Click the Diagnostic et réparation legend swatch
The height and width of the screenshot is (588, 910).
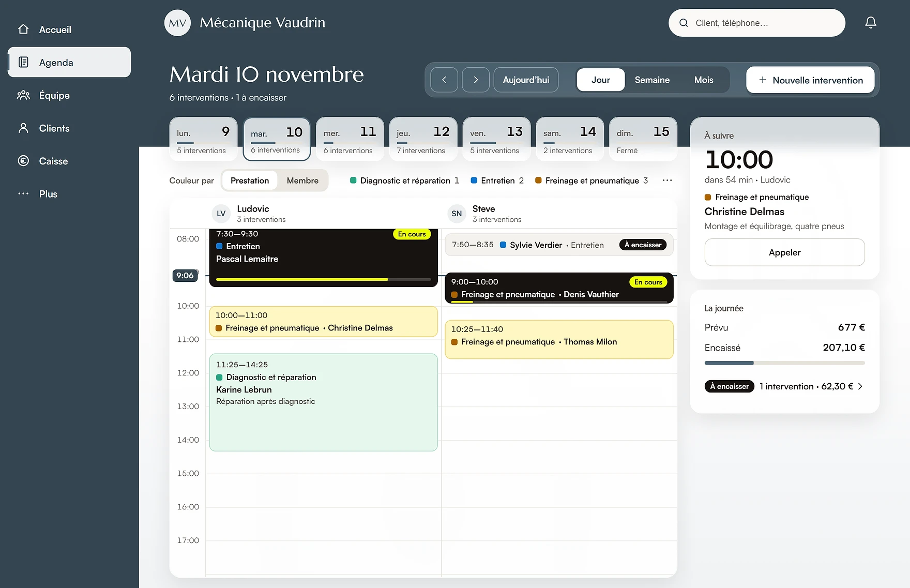coord(353,180)
